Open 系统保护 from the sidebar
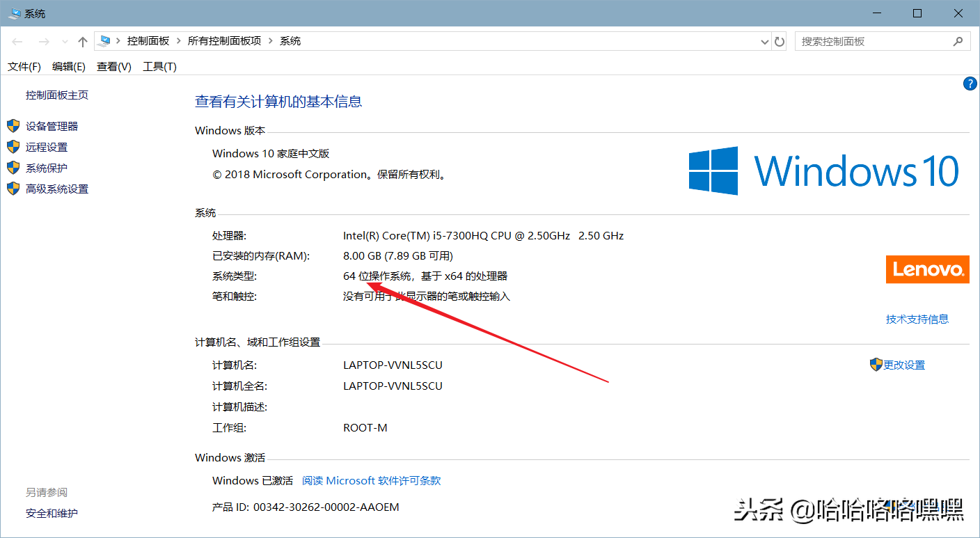This screenshot has width=980, height=538. pyautogui.click(x=47, y=168)
